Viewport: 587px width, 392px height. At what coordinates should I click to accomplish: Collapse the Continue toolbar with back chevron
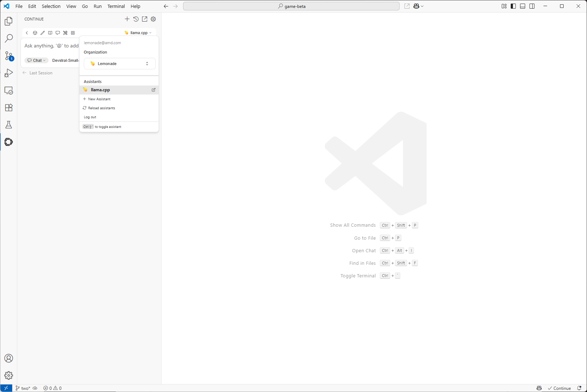pyautogui.click(x=27, y=33)
